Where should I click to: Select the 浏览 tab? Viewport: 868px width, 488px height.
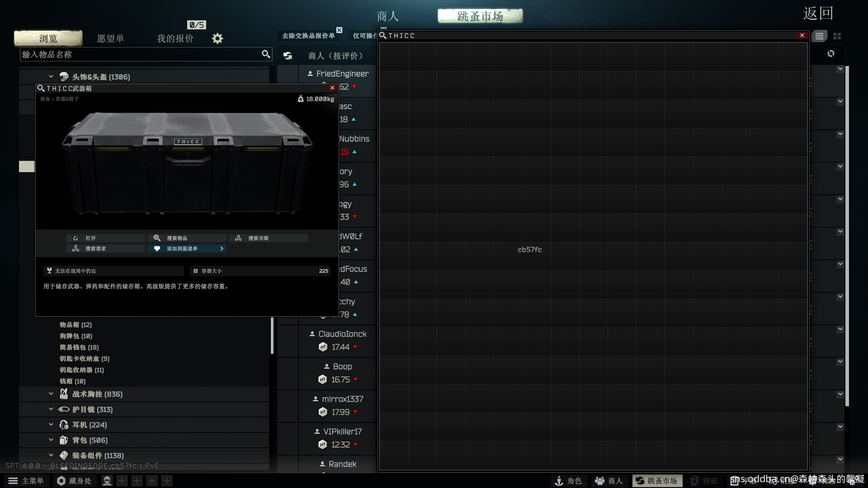[x=48, y=38]
